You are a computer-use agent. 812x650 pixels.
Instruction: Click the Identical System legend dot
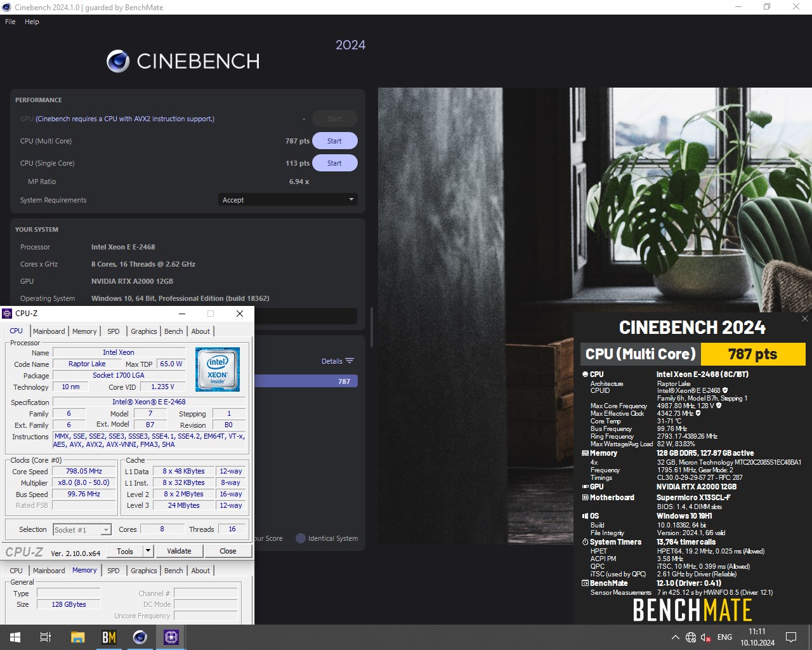click(301, 538)
